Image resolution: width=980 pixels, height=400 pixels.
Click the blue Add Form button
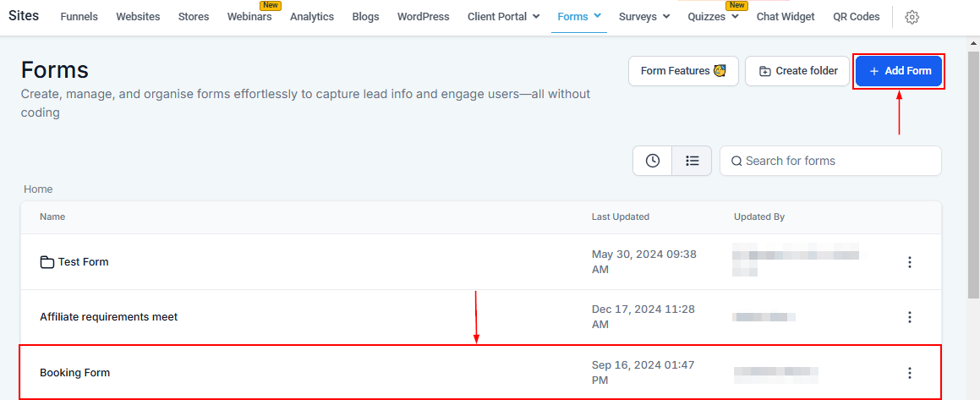(x=899, y=71)
